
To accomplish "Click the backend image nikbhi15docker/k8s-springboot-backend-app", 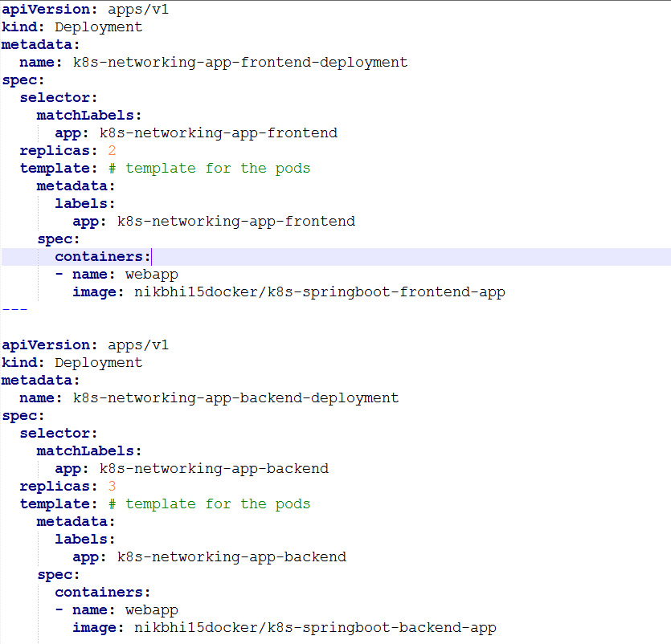I will pos(315,628).
